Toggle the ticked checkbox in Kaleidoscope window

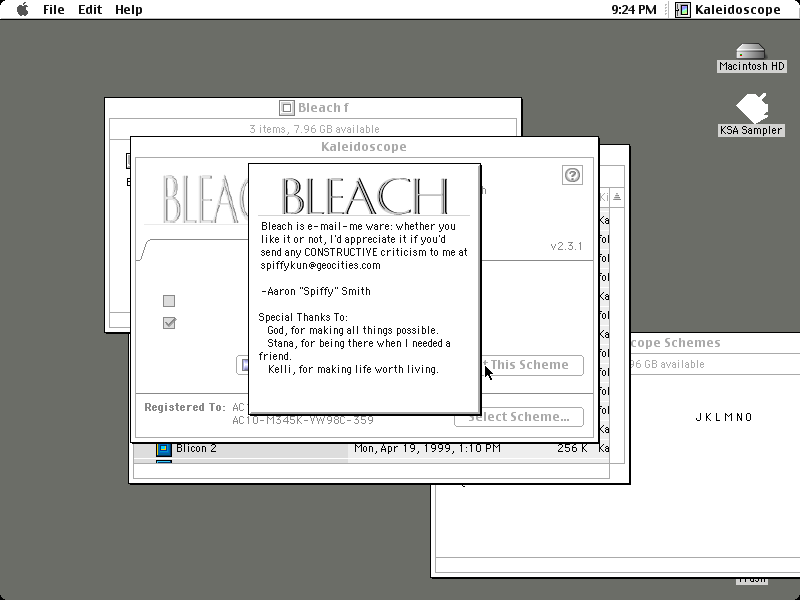(x=169, y=323)
